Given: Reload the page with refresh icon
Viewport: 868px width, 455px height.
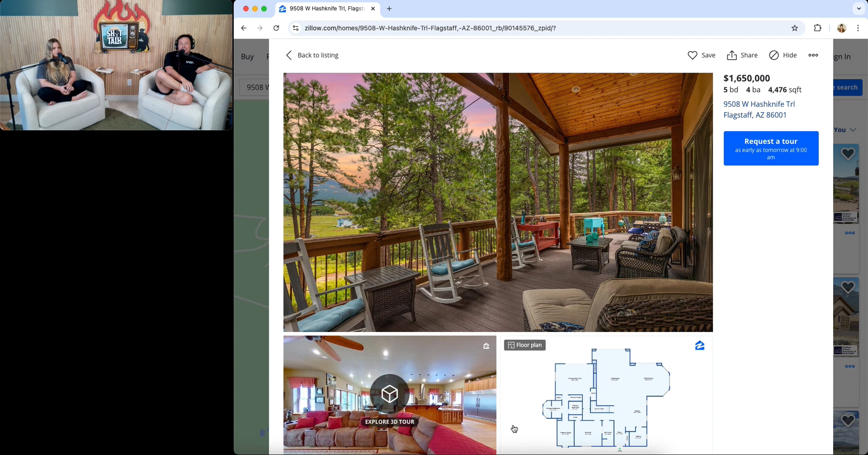Looking at the screenshot, I should click(276, 28).
